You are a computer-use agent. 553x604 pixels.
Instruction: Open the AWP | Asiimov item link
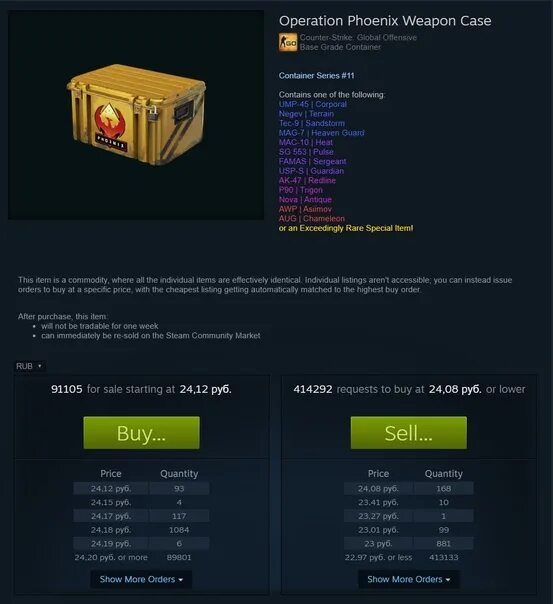pyautogui.click(x=305, y=209)
